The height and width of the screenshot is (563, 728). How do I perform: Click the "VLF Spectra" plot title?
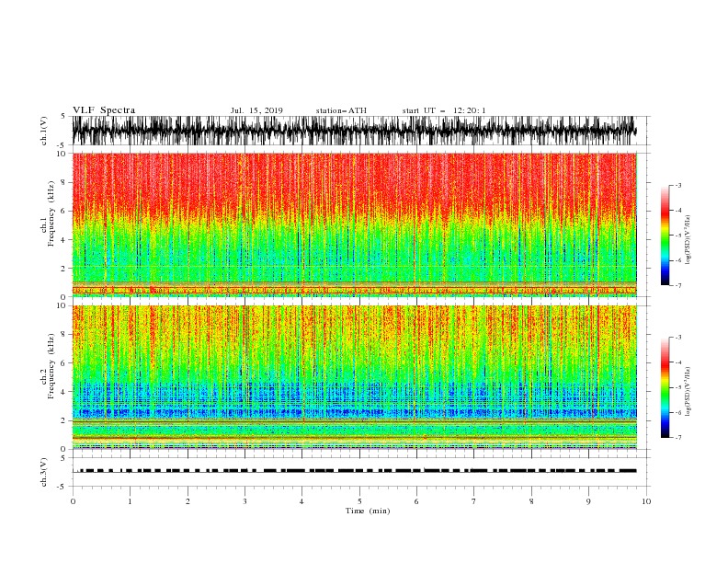104,110
